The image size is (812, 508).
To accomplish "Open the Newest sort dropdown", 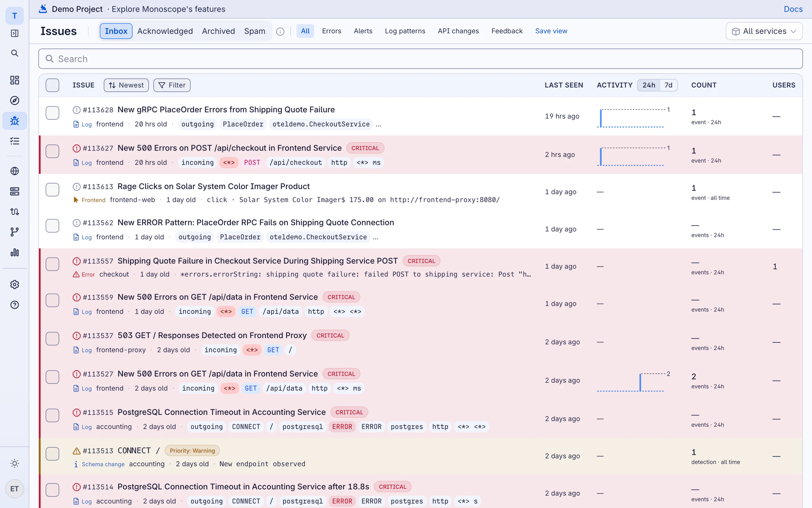I will [x=126, y=85].
